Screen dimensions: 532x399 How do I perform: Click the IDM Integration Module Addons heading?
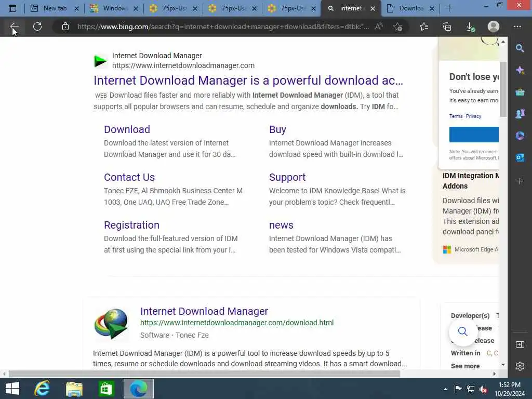click(x=470, y=181)
